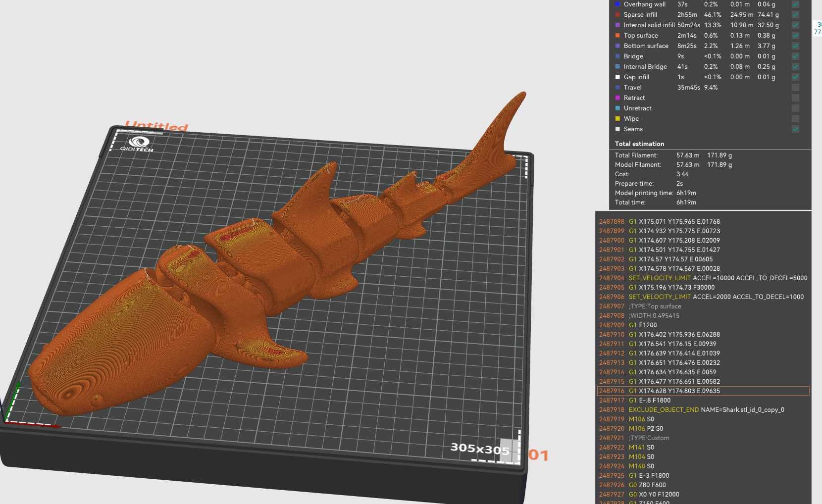Select the highlighted G-code line 2487916

pyautogui.click(x=703, y=391)
